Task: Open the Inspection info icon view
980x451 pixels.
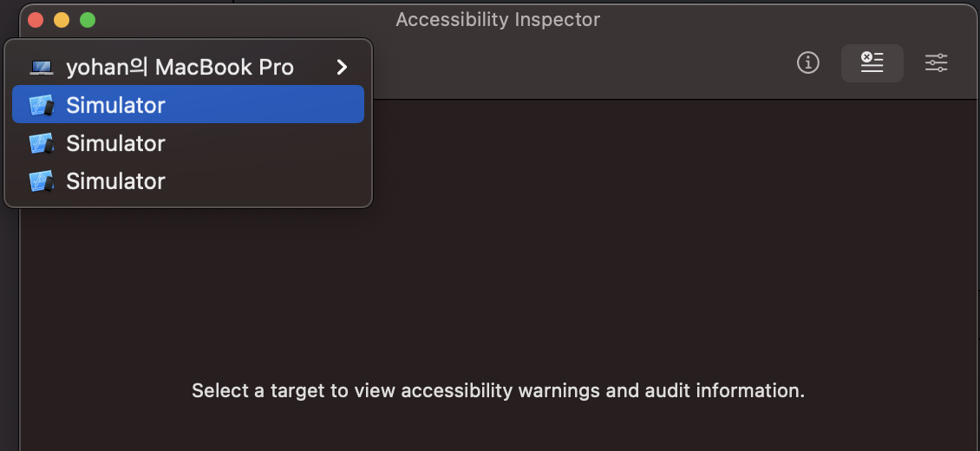Action: point(807,63)
